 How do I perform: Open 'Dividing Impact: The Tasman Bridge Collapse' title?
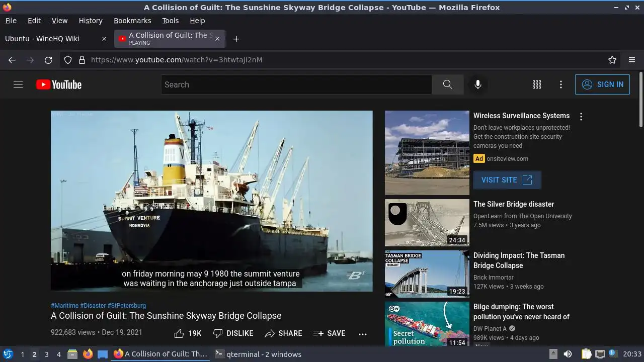(519, 260)
